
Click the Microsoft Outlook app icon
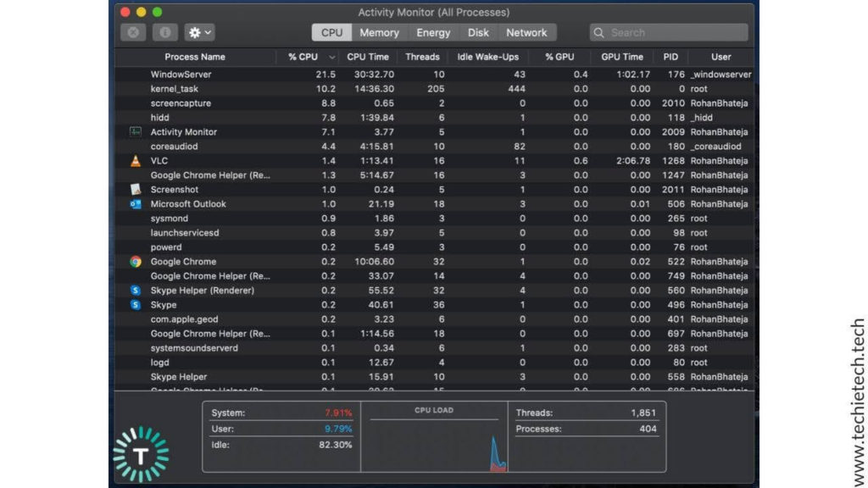[136, 204]
